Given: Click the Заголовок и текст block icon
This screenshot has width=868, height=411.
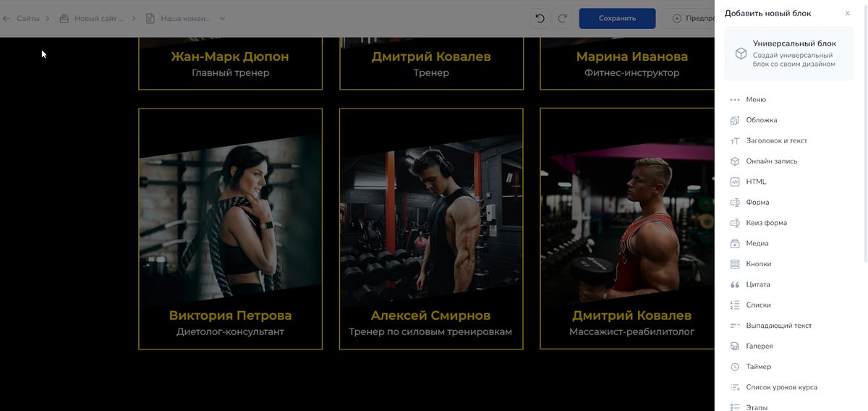Looking at the screenshot, I should [x=735, y=141].
